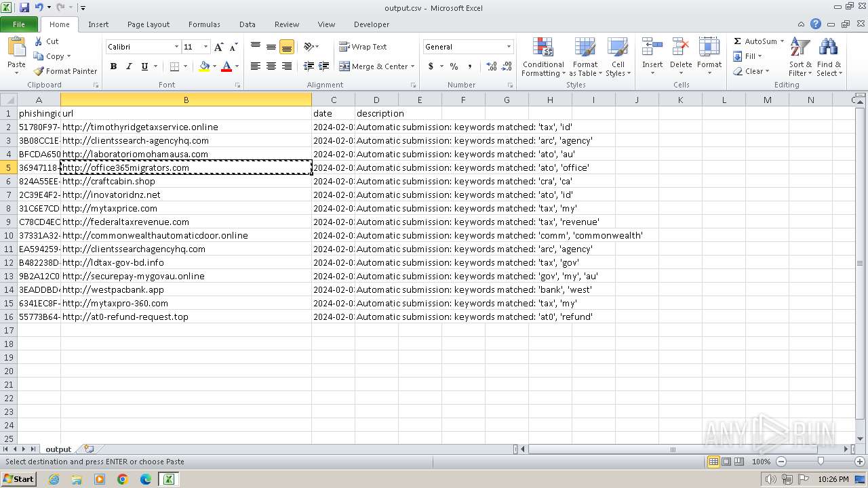Image resolution: width=868 pixels, height=488 pixels.
Task: Switch to the Page Layout tab
Action: pos(149,24)
